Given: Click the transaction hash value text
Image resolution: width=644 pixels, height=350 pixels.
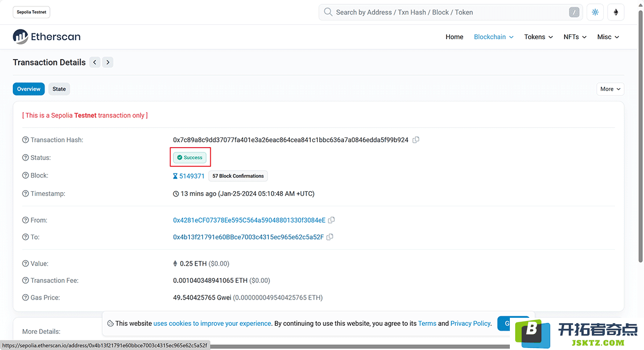Looking at the screenshot, I should [290, 140].
